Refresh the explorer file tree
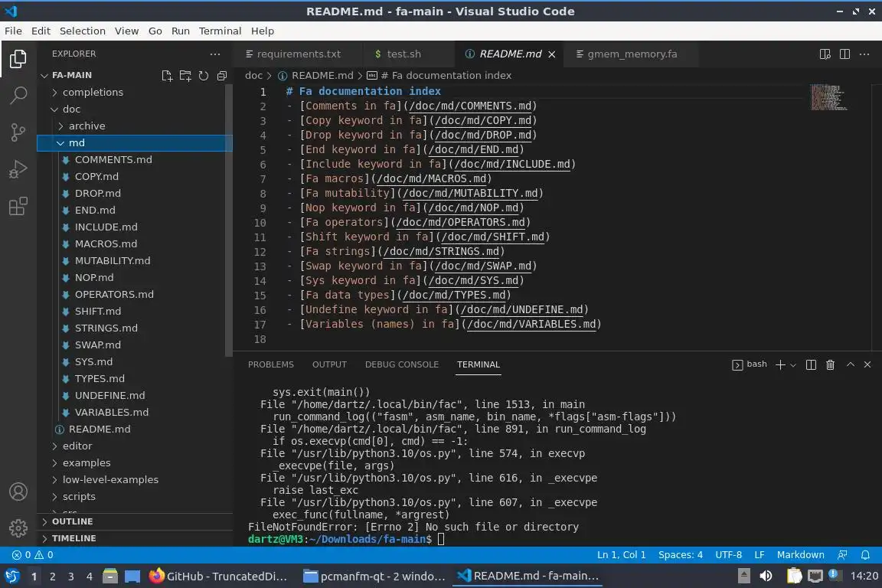Screen dimensions: 882x588 tap(204, 75)
